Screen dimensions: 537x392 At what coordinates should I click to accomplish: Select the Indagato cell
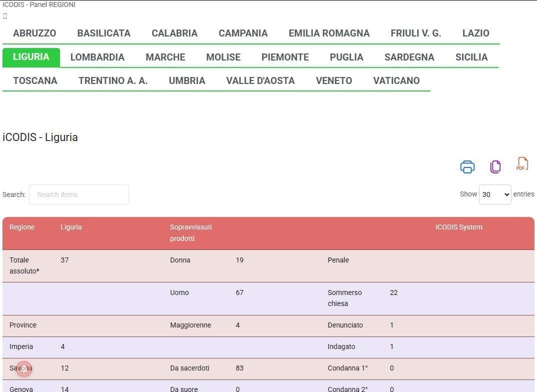click(x=341, y=347)
